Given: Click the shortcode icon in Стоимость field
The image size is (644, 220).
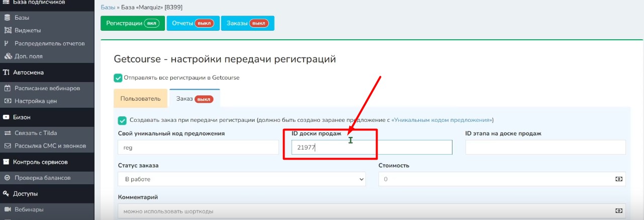Looking at the screenshot, I should pos(619,179).
